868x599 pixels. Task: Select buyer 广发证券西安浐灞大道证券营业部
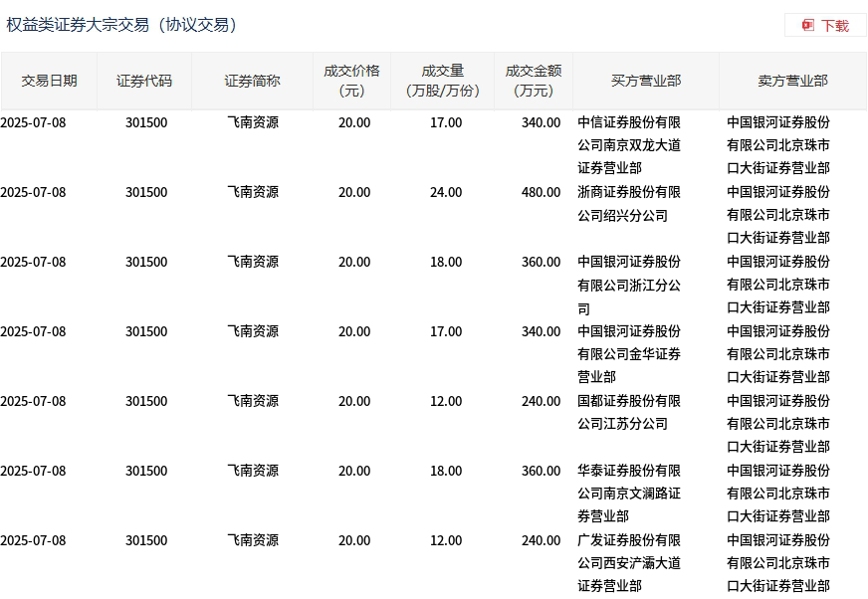coord(629,563)
